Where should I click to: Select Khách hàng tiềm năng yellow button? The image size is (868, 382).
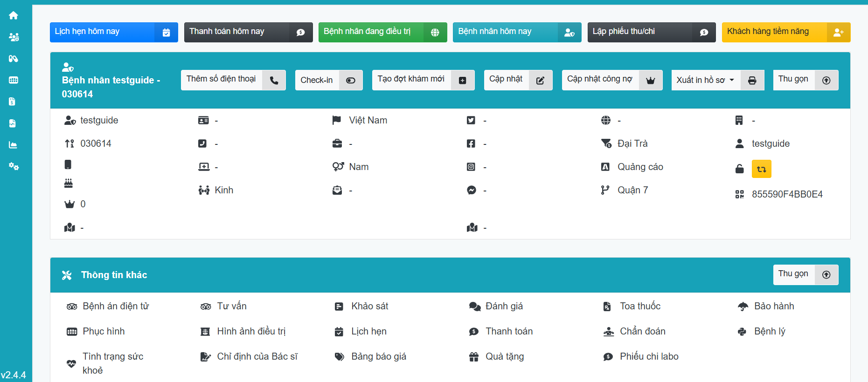785,32
